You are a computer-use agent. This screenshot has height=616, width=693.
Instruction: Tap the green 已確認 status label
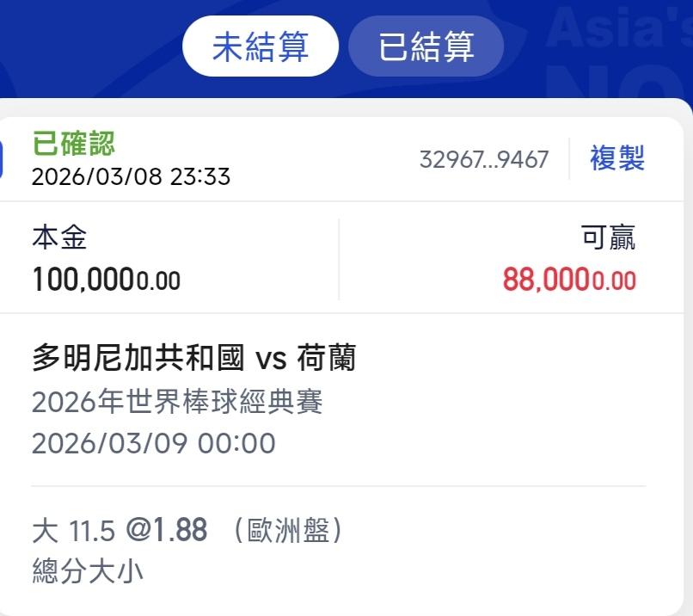tap(73, 143)
